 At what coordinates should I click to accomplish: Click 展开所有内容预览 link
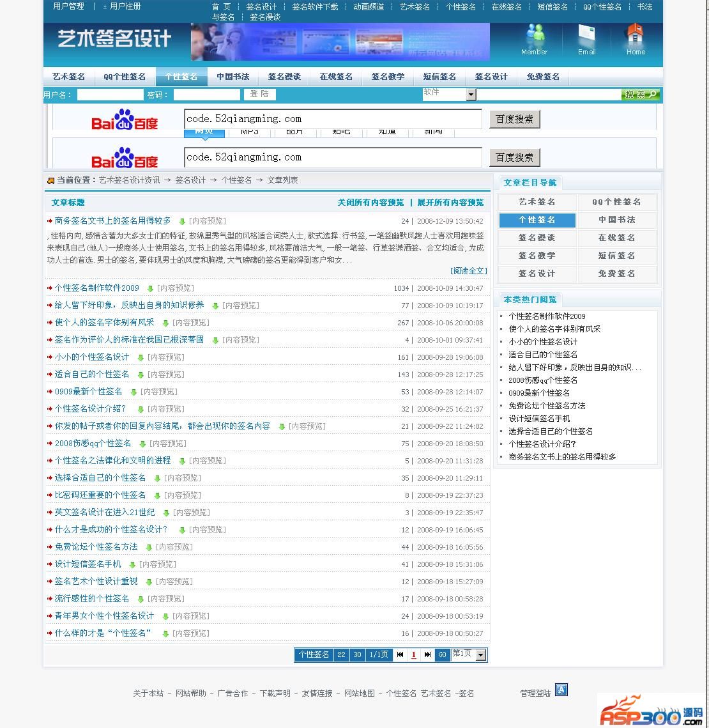pos(450,203)
